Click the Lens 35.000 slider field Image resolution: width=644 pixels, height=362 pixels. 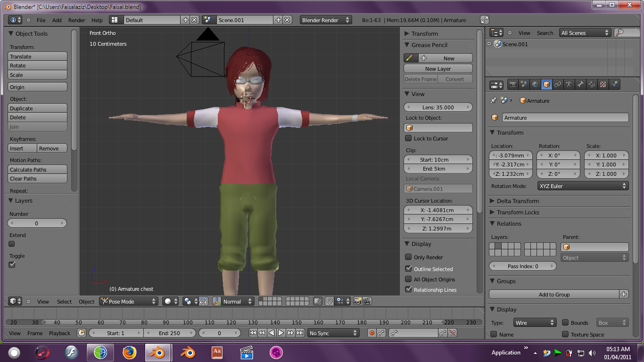tap(438, 107)
